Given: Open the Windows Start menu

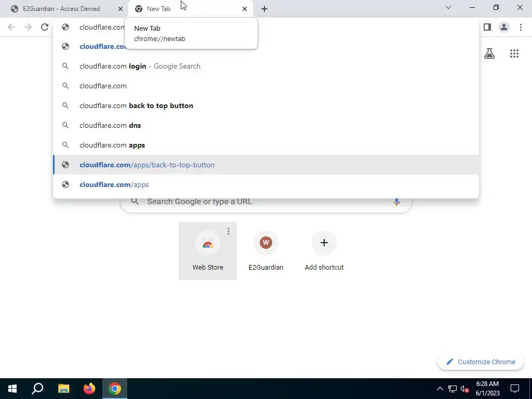Looking at the screenshot, I should click(x=12, y=389).
